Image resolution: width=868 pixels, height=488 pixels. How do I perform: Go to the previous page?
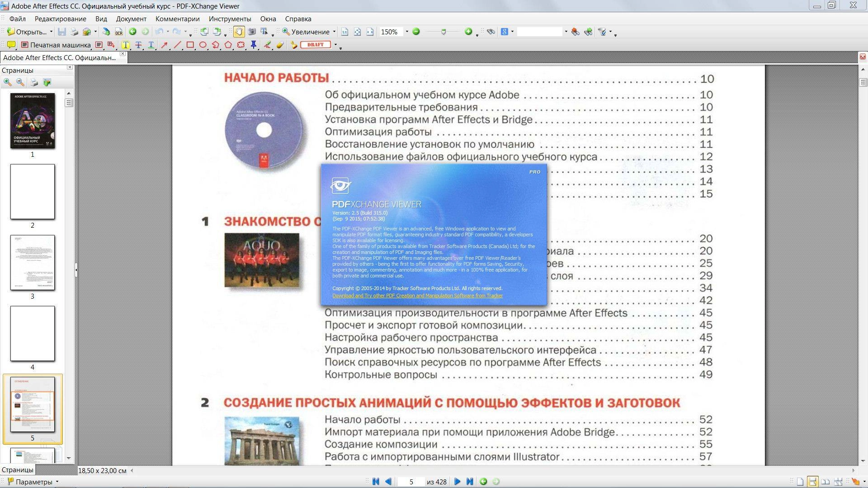pos(388,482)
